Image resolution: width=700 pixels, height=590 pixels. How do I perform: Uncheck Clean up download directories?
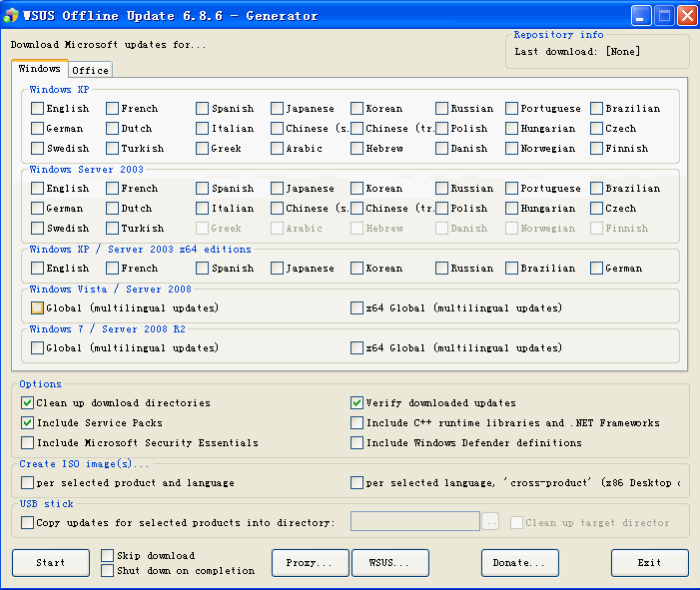(x=28, y=403)
